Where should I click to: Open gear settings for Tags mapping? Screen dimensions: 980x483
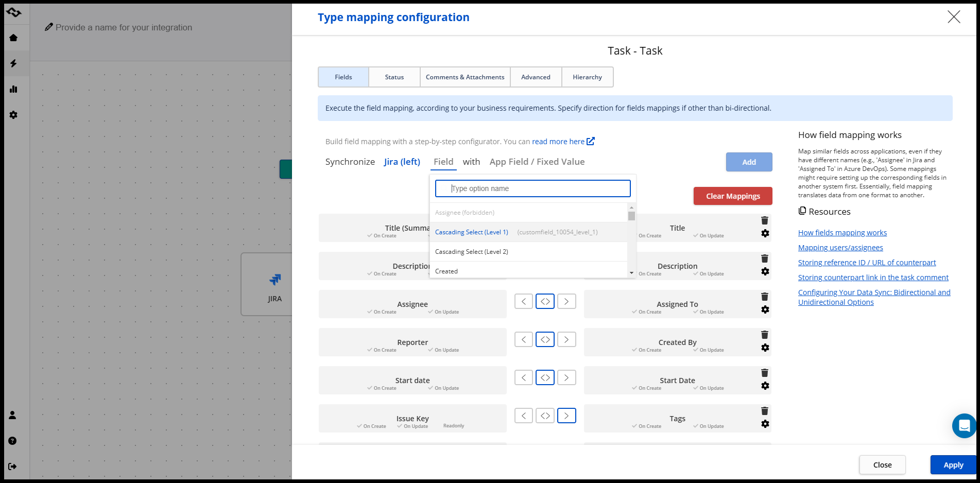(765, 424)
